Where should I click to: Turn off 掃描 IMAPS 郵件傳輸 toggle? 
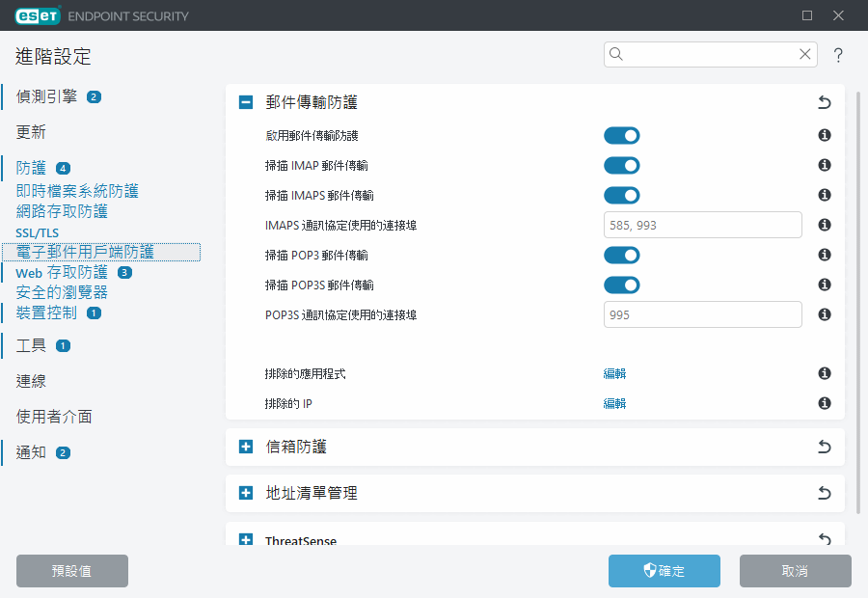tap(622, 196)
